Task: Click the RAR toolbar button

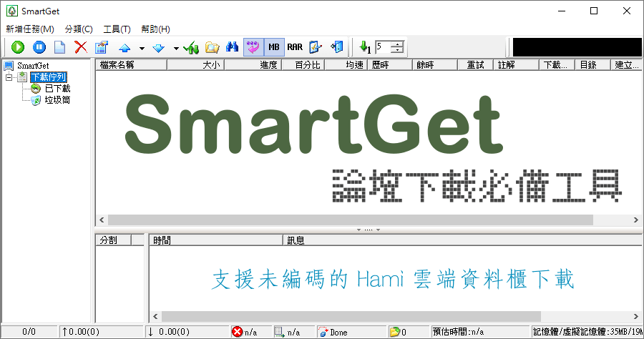Action: 295,47
